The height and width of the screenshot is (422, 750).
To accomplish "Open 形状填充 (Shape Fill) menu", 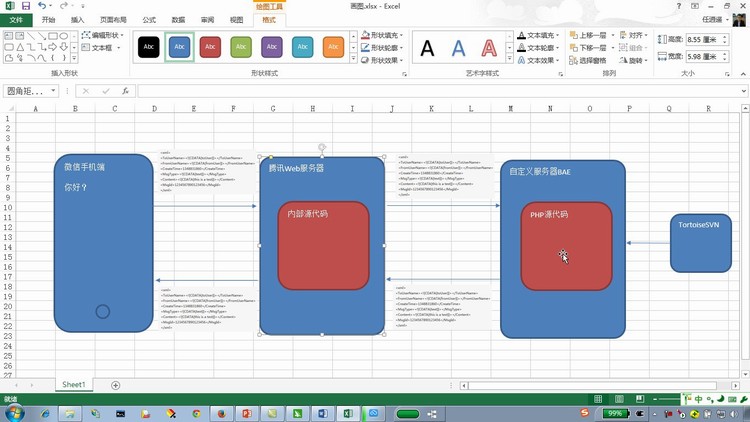I will tap(382, 35).
